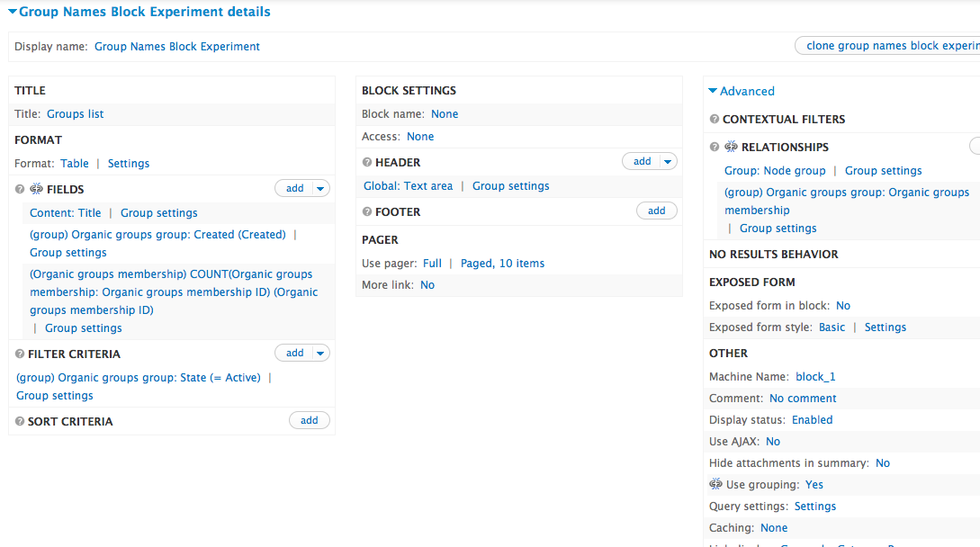Open the Fields add dropdown arrow
980x547 pixels.
321,189
